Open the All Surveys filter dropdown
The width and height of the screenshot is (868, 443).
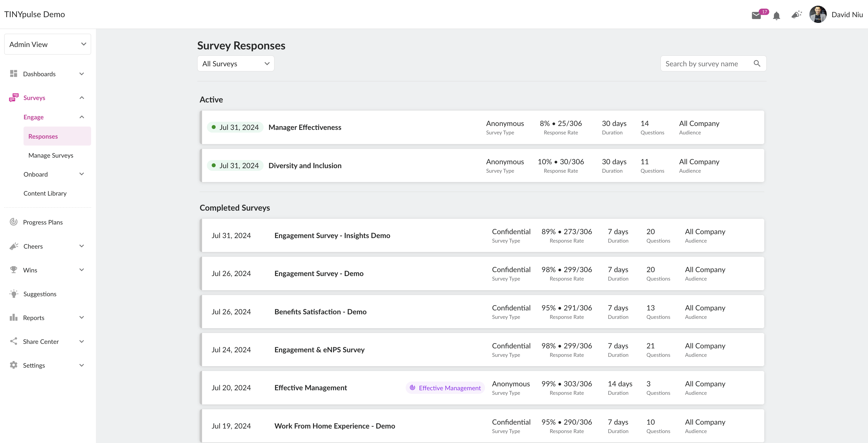pos(236,63)
